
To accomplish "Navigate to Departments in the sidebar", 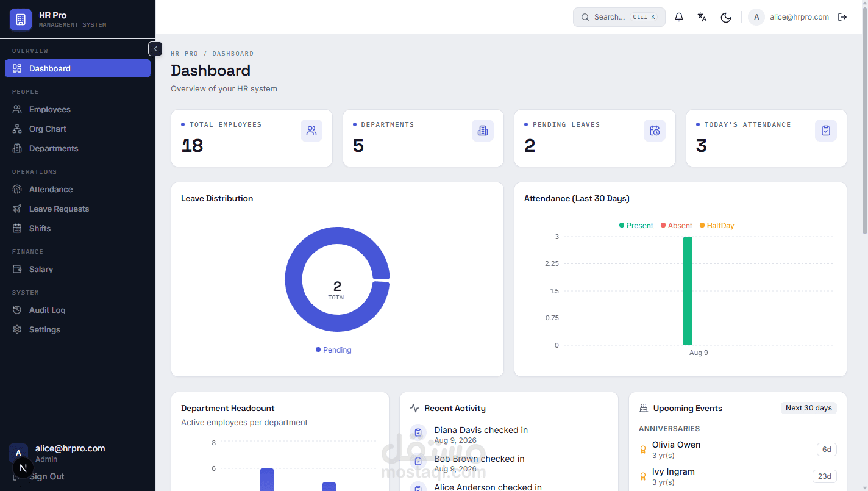I will [x=77, y=148].
